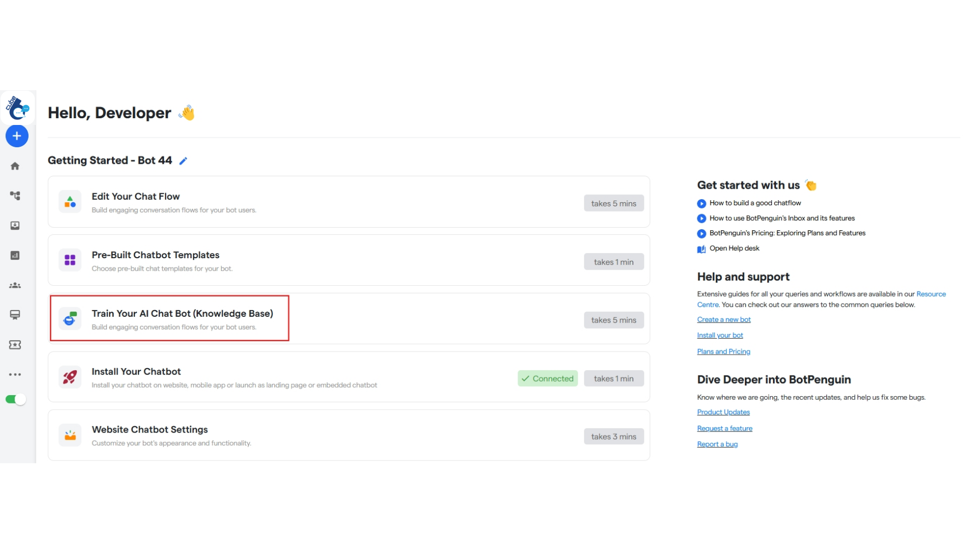968x560 pixels.
Task: Follow 'Report a bug' link
Action: click(x=717, y=444)
